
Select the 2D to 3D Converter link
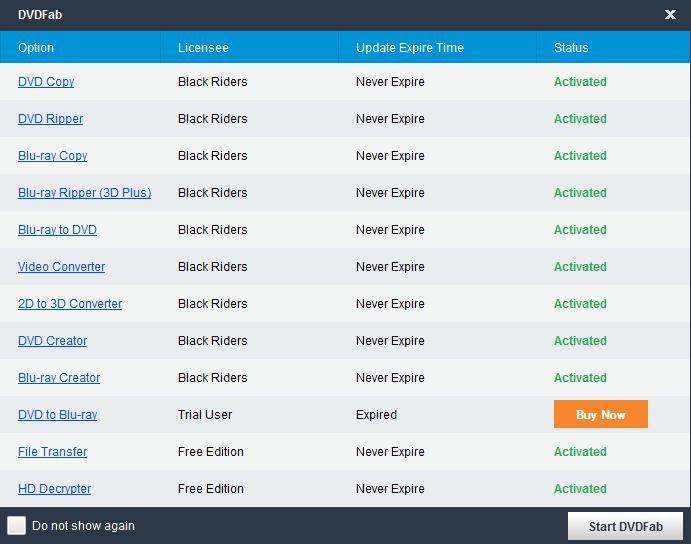(70, 304)
